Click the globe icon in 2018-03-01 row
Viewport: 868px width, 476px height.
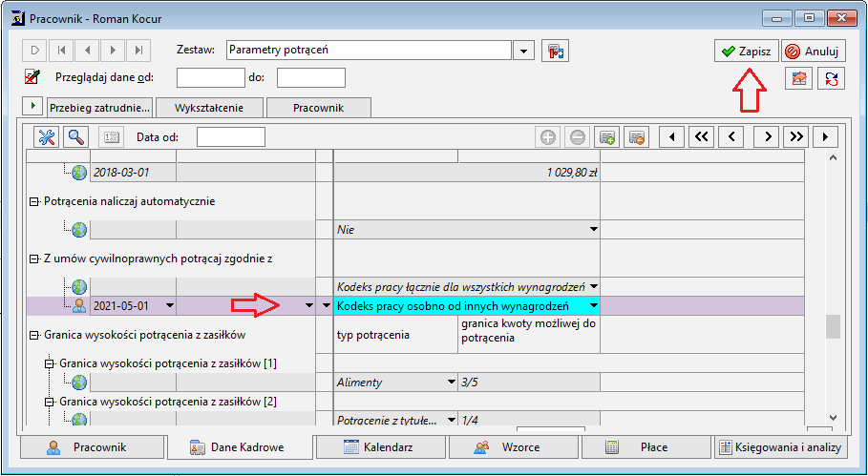(x=79, y=173)
